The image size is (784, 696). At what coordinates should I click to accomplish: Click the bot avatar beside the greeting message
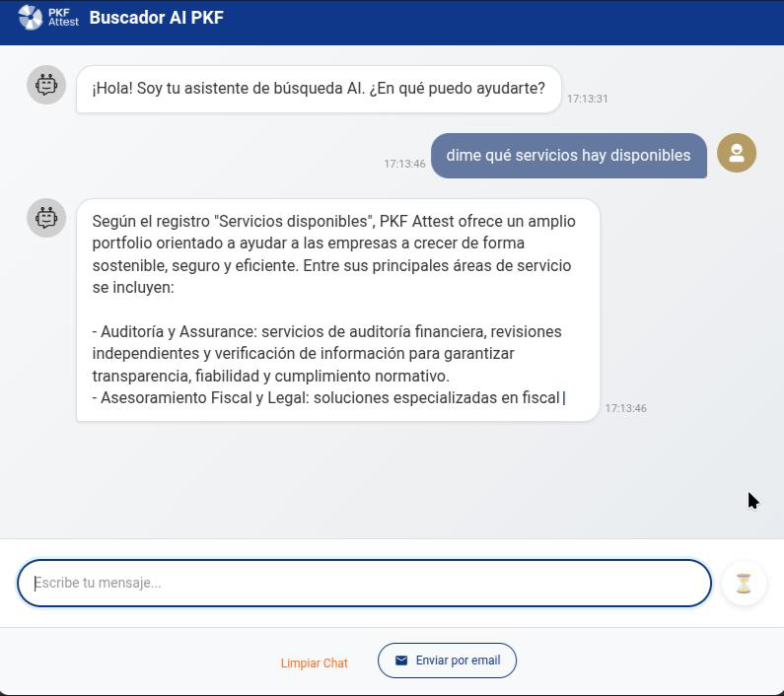click(x=46, y=86)
